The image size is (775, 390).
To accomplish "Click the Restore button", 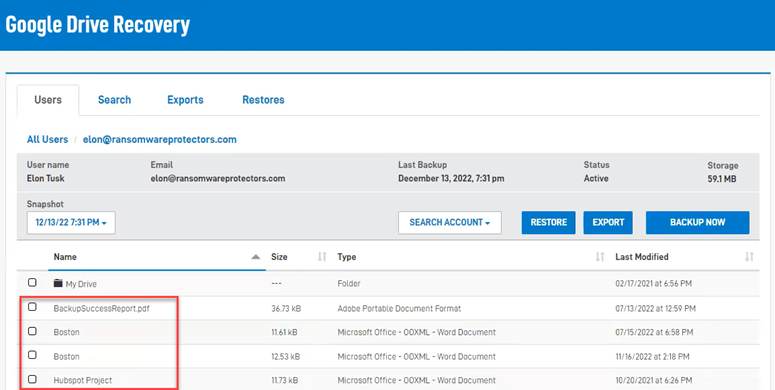I will pyautogui.click(x=549, y=222).
